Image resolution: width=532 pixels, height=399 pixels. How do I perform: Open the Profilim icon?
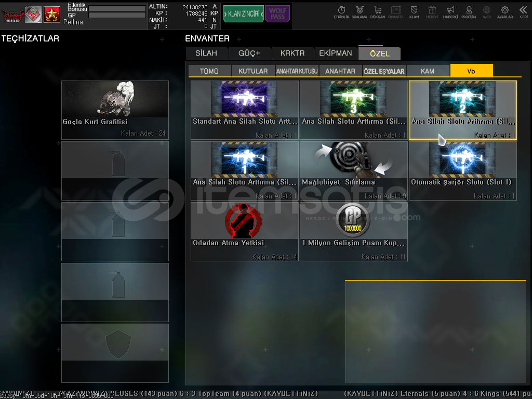469,12
